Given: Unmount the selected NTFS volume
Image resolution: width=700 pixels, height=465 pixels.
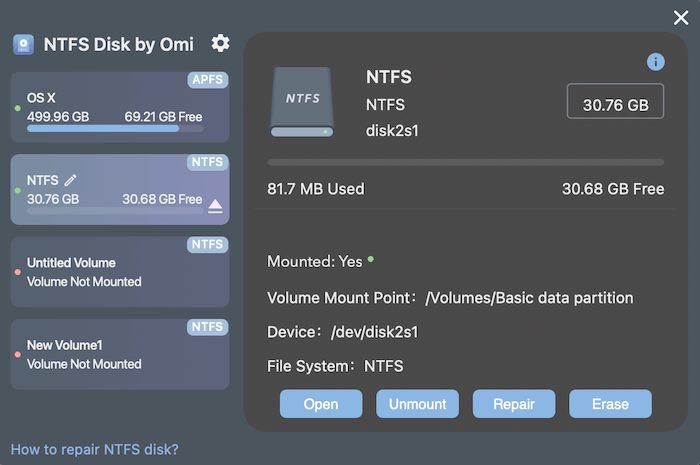Looking at the screenshot, I should [417, 404].
